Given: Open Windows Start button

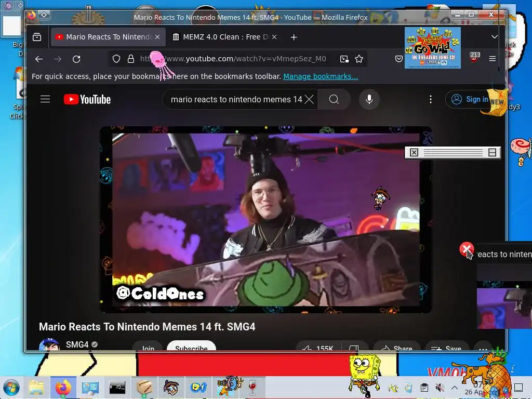Looking at the screenshot, I should (x=11, y=387).
